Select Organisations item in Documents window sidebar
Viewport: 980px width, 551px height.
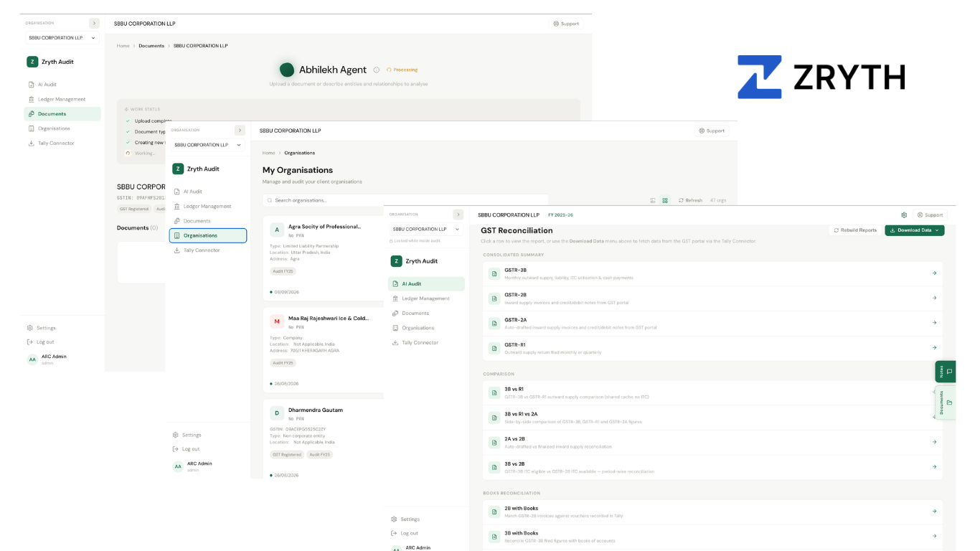(x=62, y=128)
